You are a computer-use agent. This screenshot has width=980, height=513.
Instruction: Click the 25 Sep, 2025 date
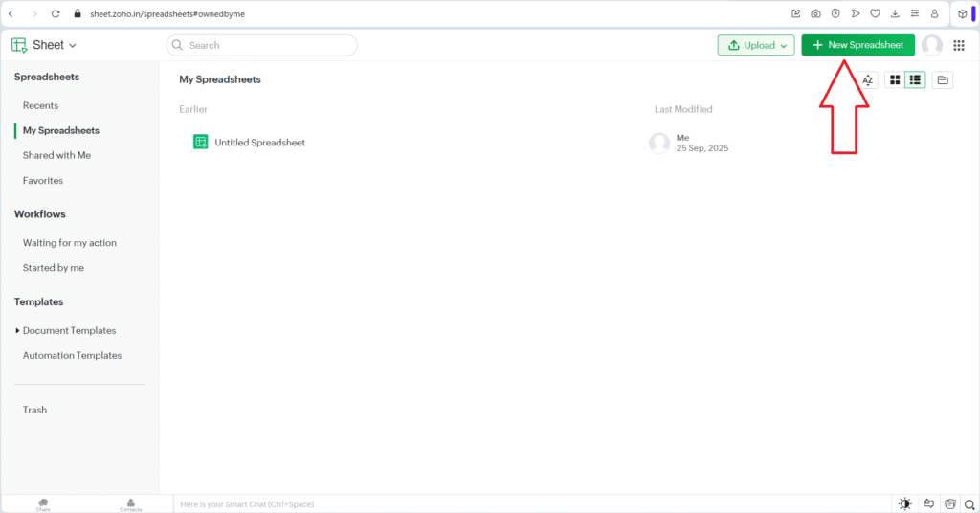pyautogui.click(x=702, y=148)
